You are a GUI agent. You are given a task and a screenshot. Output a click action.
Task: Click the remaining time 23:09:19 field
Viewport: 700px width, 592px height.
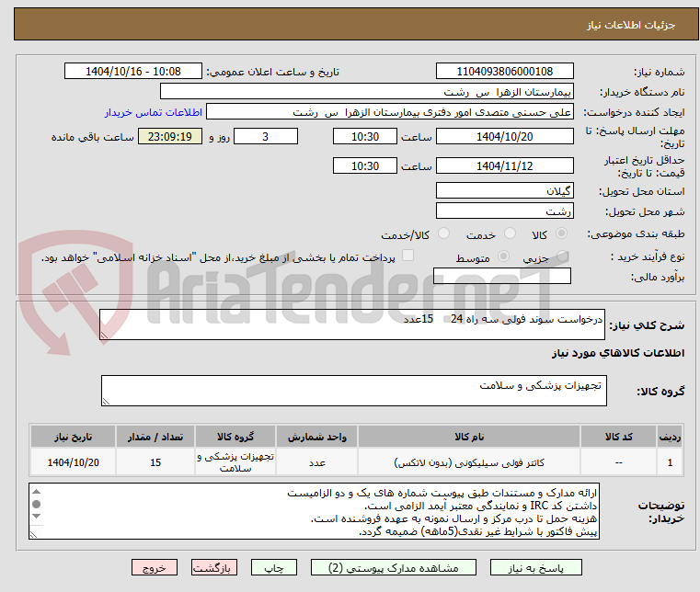(170, 136)
